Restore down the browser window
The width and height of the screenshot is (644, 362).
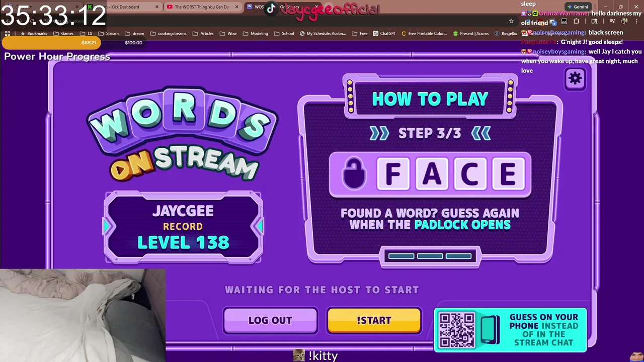click(x=620, y=7)
